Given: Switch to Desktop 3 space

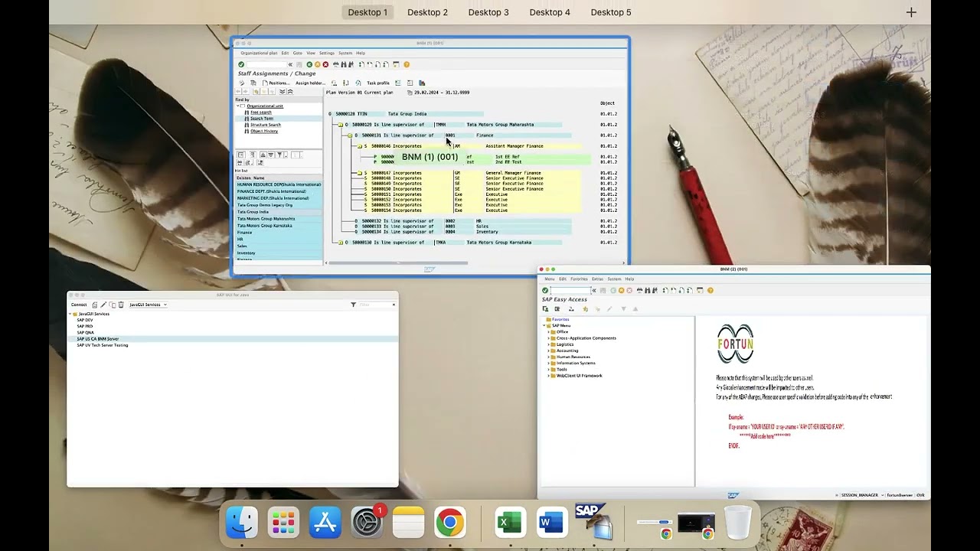Looking at the screenshot, I should pos(488,12).
